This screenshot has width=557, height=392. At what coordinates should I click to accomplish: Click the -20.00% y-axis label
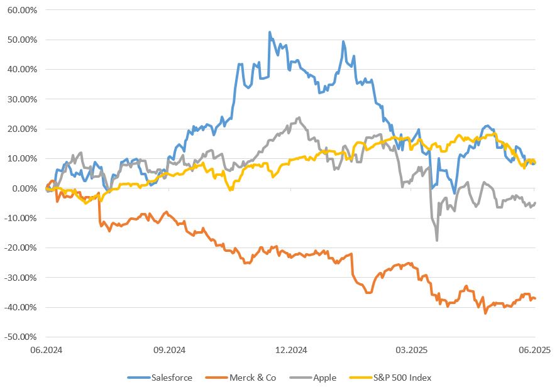[x=21, y=248]
